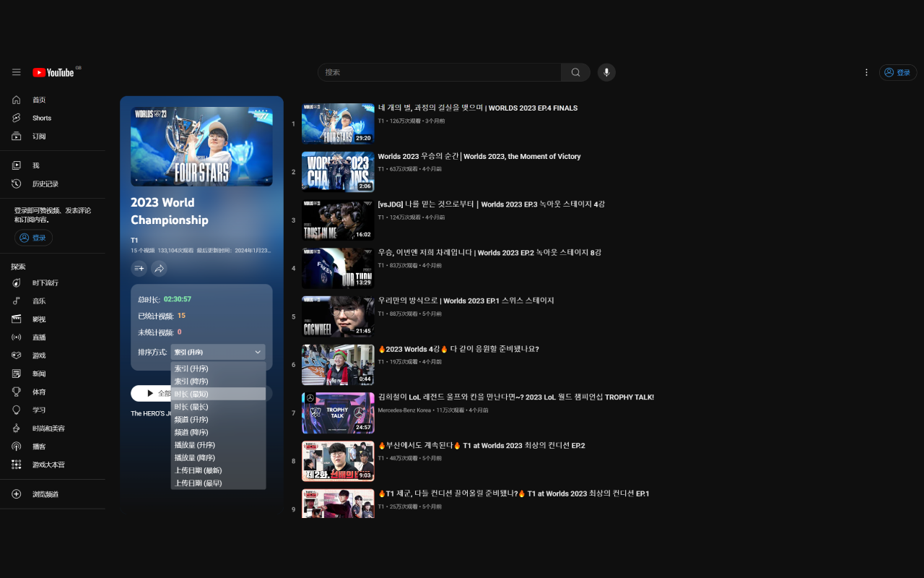The width and height of the screenshot is (924, 578).
Task: Click the voice search microphone
Action: pos(606,72)
